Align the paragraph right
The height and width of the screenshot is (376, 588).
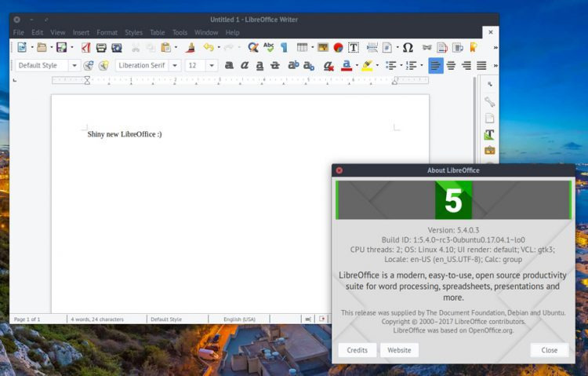466,66
